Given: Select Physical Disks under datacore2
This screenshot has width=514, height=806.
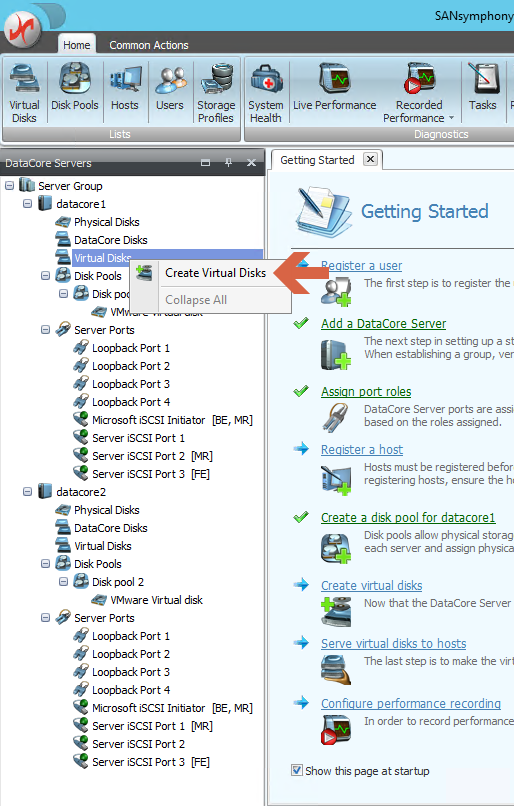Looking at the screenshot, I should click(x=106, y=510).
